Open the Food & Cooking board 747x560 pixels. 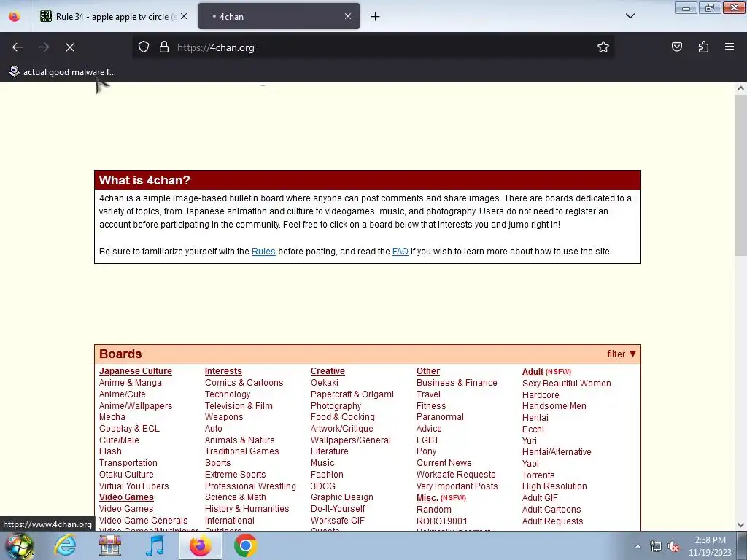click(343, 417)
